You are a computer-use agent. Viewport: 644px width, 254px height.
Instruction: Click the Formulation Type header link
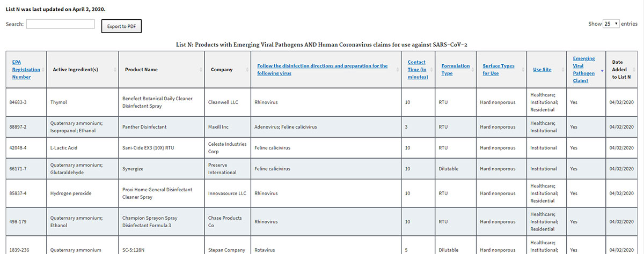(x=456, y=70)
